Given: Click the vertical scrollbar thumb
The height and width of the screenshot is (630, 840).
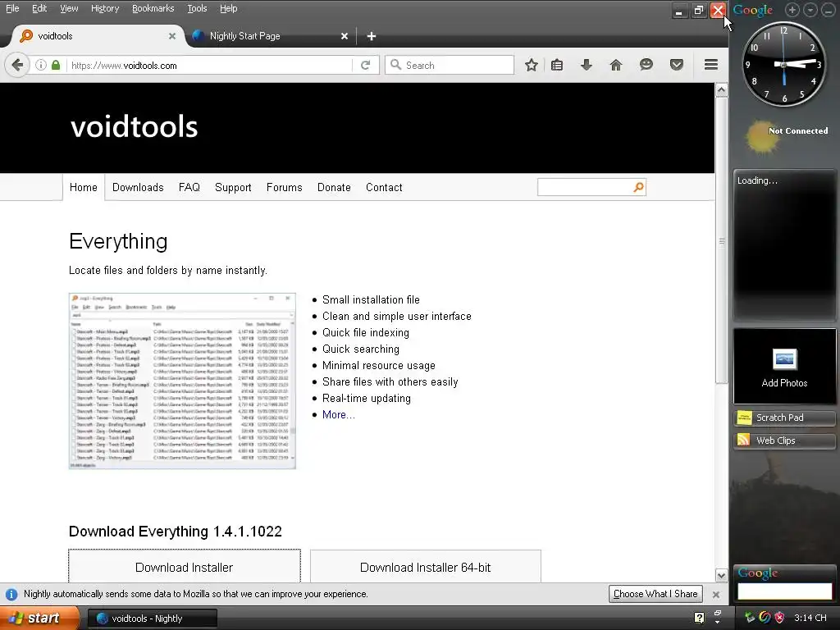Looking at the screenshot, I should click(x=721, y=240).
